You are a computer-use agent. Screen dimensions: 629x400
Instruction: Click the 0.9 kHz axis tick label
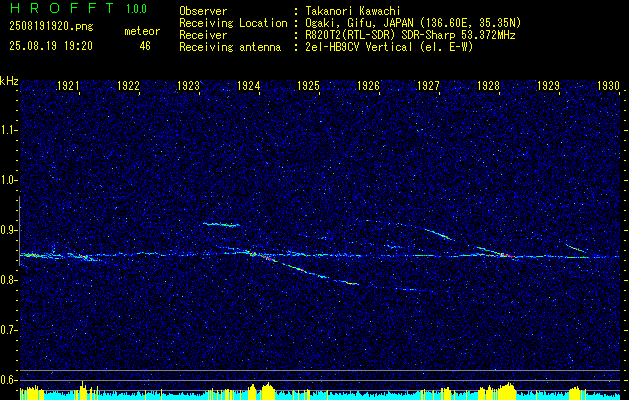click(9, 230)
